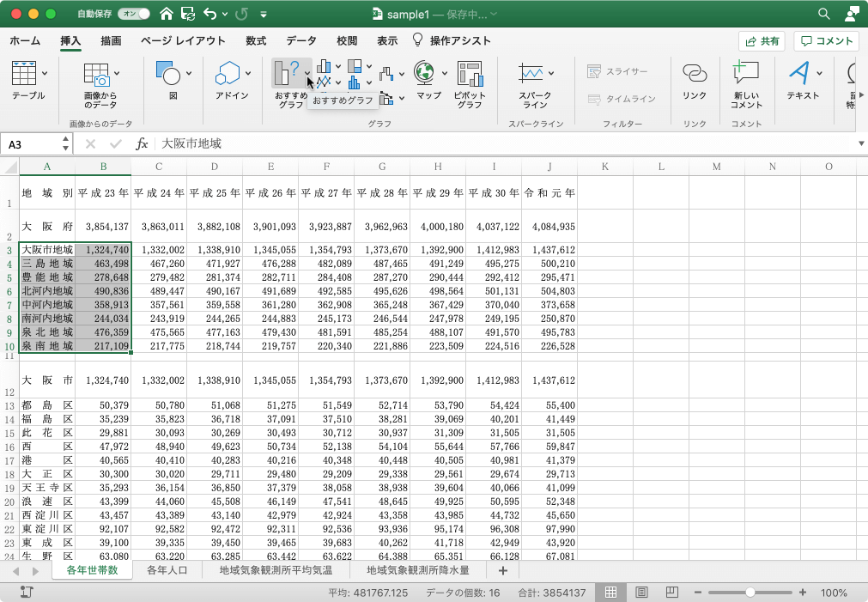Image resolution: width=868 pixels, height=602 pixels.
Task: Click the name box showing A3
Action: pos(30,144)
